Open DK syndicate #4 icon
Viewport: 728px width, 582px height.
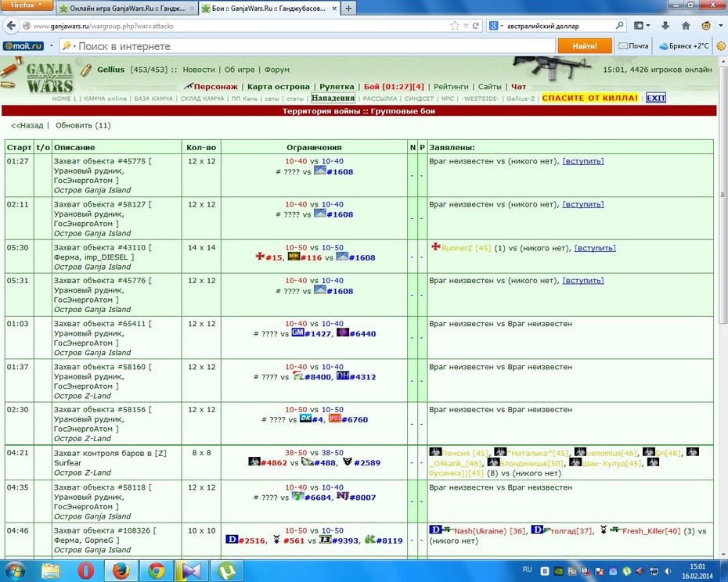[x=305, y=419]
